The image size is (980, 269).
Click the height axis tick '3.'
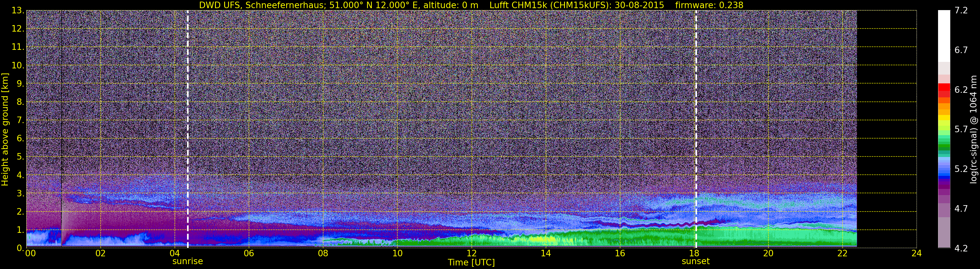(20, 193)
